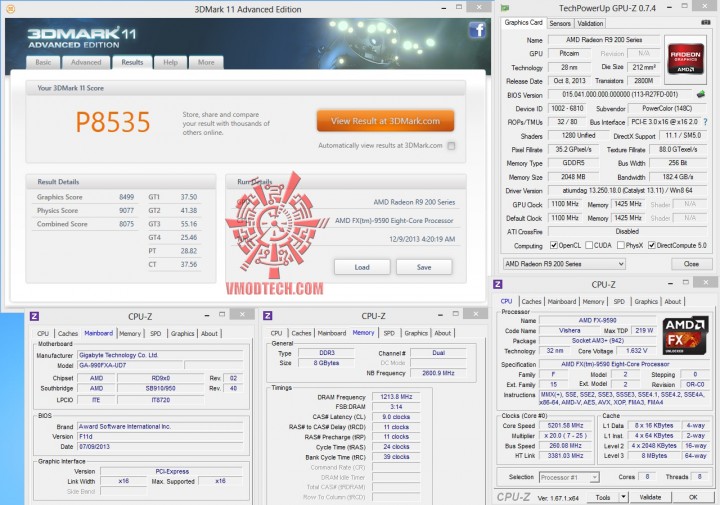
Task: Click the Core Voltage value 1.632 V
Action: tap(636, 351)
